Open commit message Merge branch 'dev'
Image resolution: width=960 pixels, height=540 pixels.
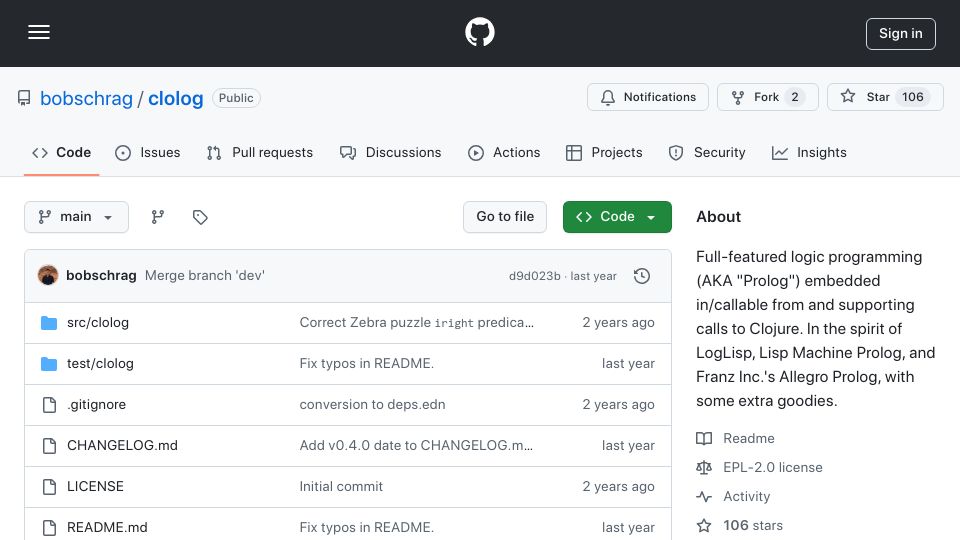tap(204, 276)
